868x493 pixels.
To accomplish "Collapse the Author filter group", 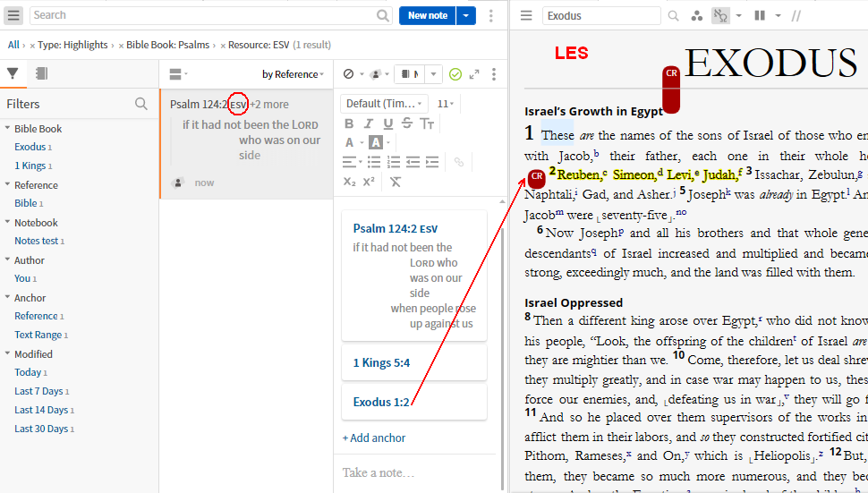I will [8, 259].
